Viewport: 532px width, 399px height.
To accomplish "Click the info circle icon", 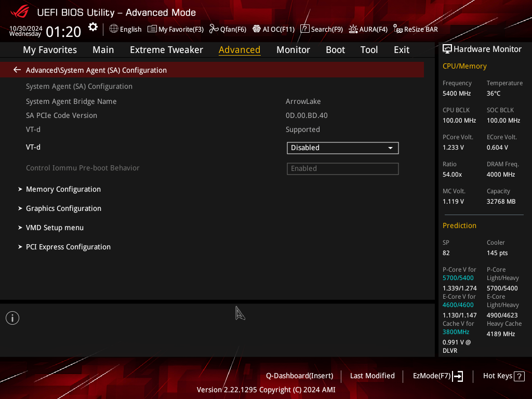I will [12, 318].
